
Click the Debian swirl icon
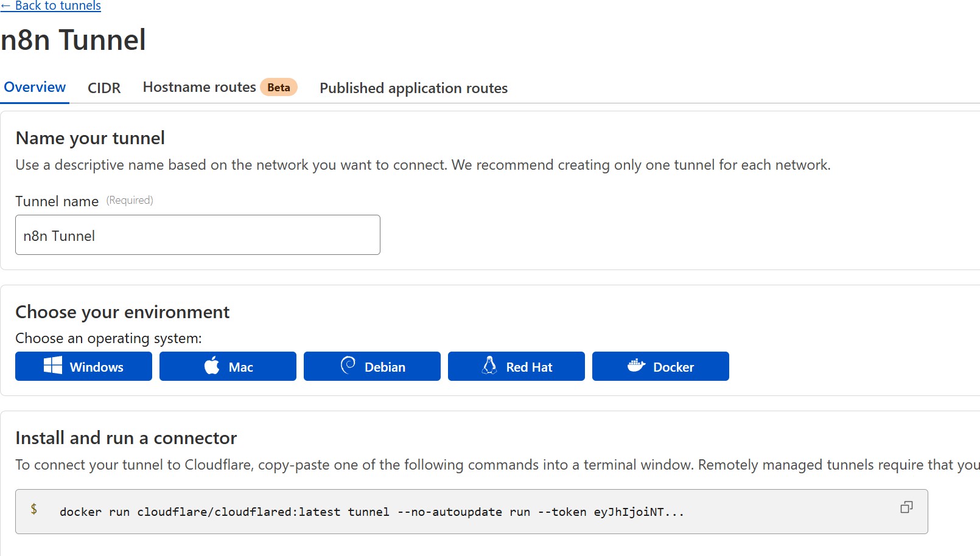(347, 366)
